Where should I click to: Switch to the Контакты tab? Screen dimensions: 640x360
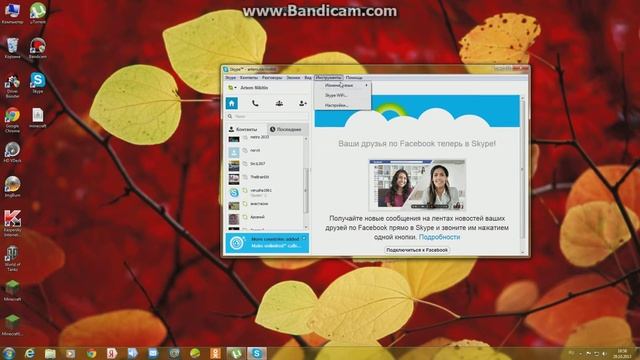(x=246, y=129)
